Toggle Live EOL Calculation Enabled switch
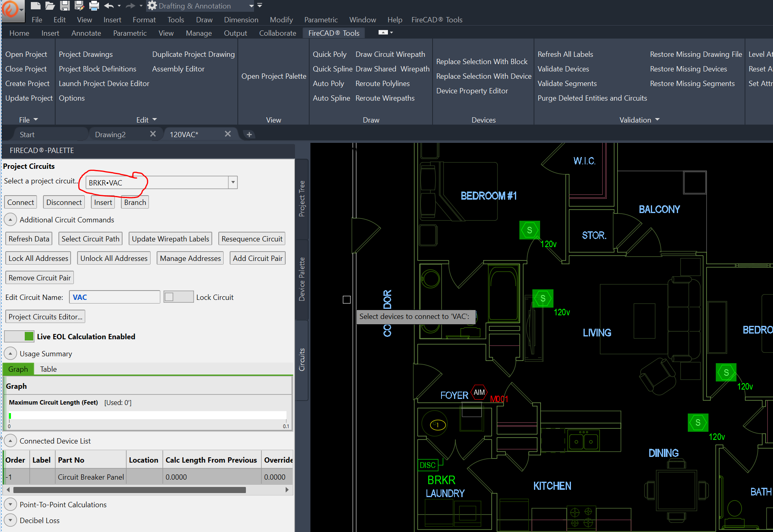 (x=19, y=336)
